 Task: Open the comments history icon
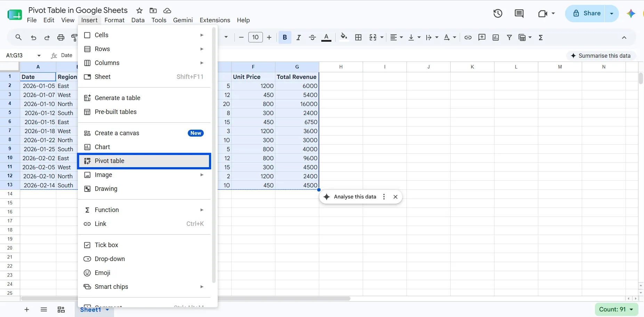(x=519, y=14)
